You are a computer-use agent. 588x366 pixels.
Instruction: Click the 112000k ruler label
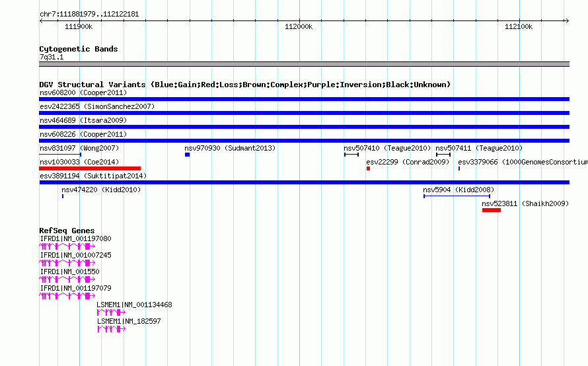[299, 26]
